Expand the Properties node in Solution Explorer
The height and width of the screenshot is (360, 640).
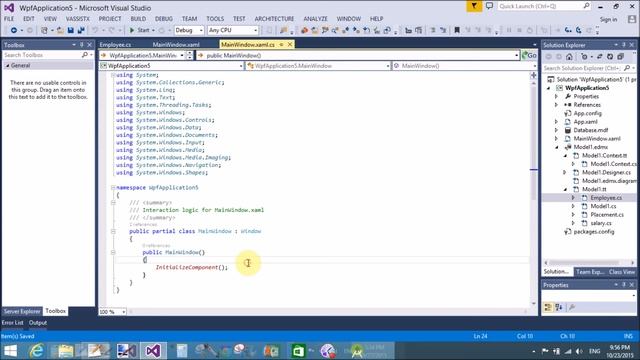(x=556, y=96)
